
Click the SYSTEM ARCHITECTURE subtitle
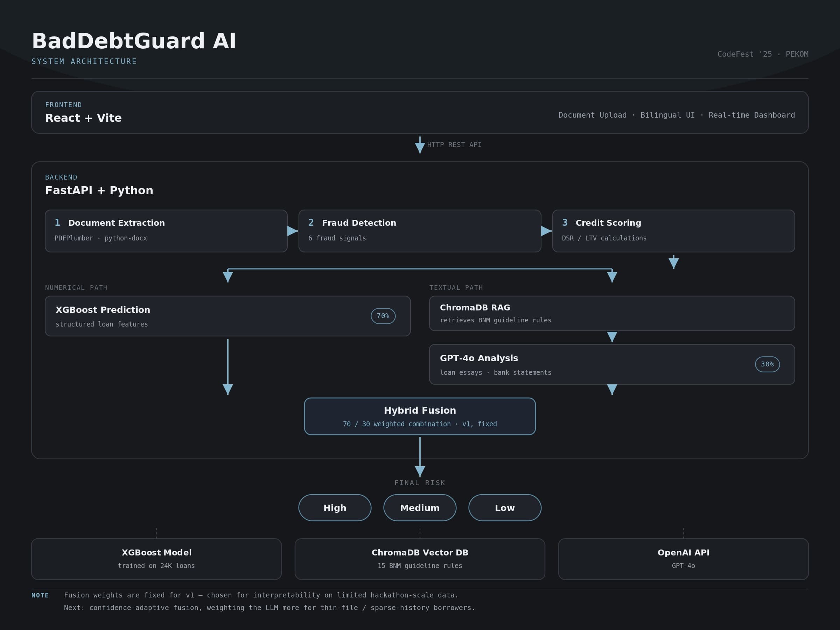[x=84, y=62]
